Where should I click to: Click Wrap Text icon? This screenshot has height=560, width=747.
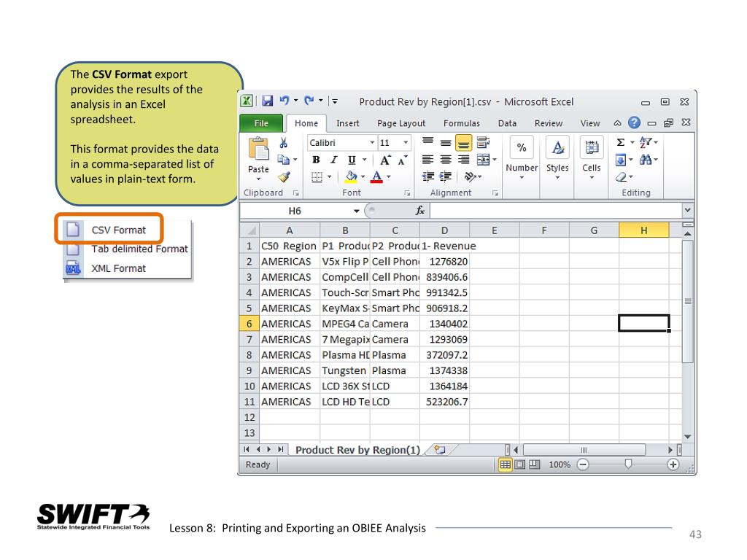click(483, 142)
